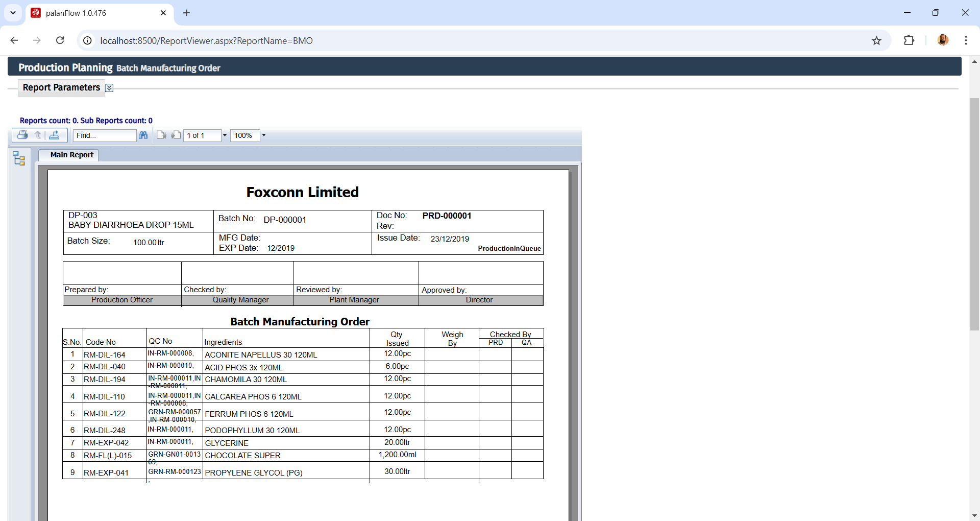Go forward in browser history
Screen dimensions: 980x521
click(x=37, y=40)
